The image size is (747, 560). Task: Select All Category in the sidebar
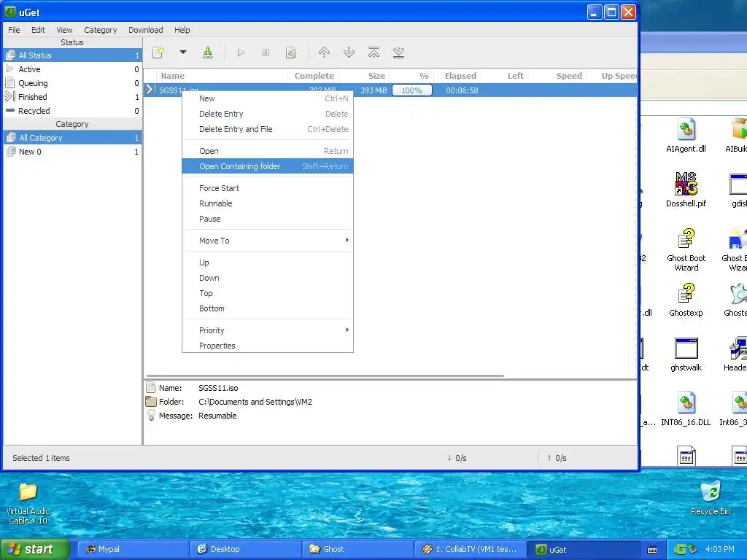point(72,138)
